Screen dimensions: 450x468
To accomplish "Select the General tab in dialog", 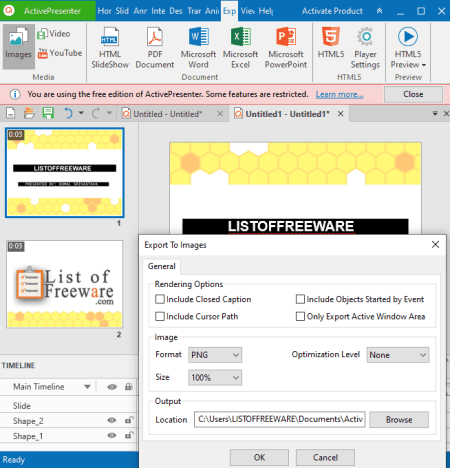I will (162, 266).
